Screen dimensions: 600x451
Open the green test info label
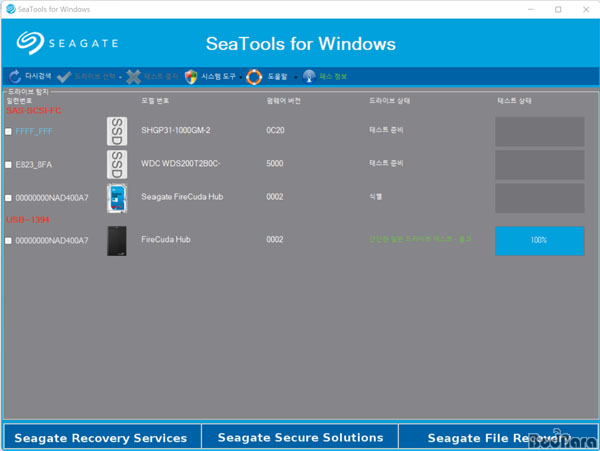click(333, 77)
